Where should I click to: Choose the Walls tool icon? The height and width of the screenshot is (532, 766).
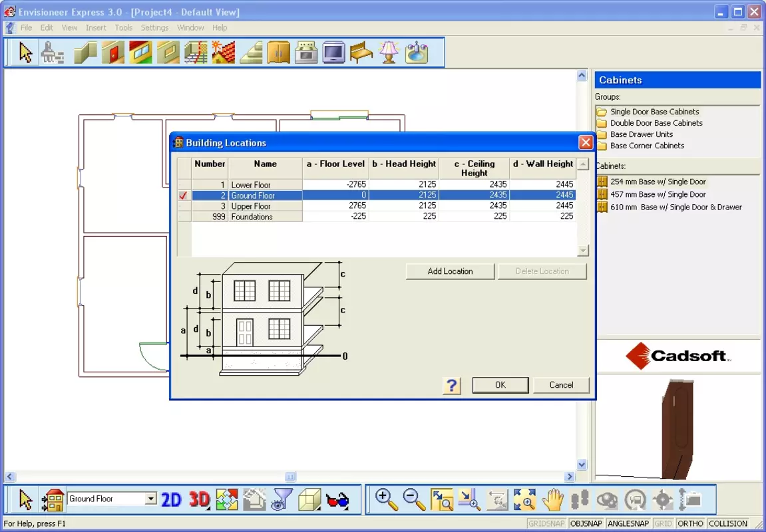pos(85,53)
